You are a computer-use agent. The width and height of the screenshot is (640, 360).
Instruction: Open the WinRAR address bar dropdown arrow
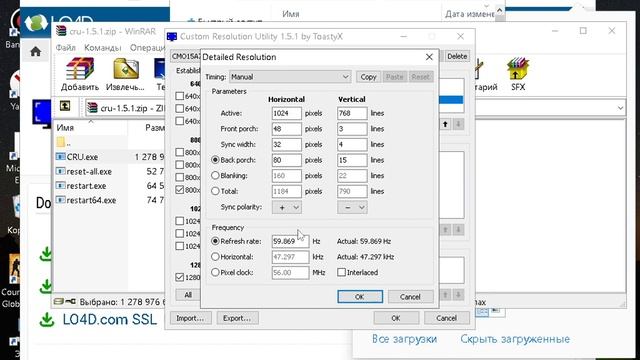(x=620, y=108)
